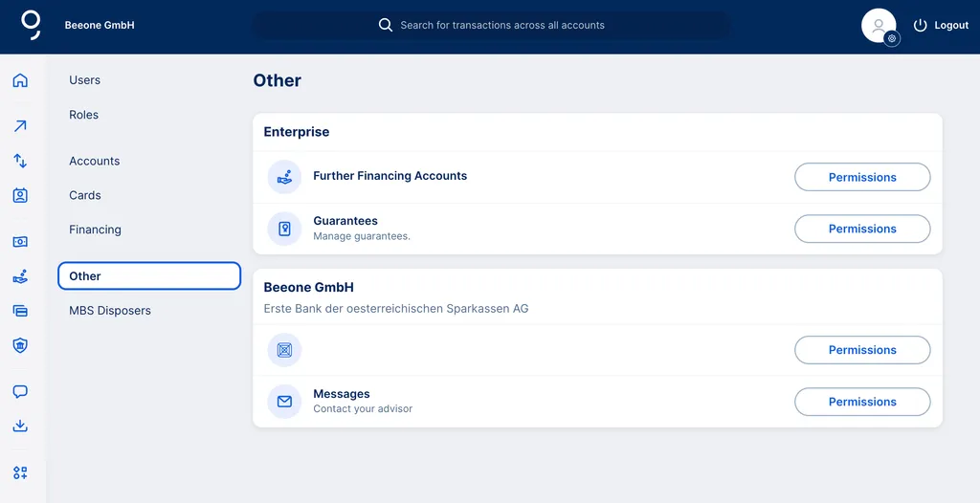This screenshot has height=503, width=980.
Task: Click the user profile avatar
Action: 879,26
